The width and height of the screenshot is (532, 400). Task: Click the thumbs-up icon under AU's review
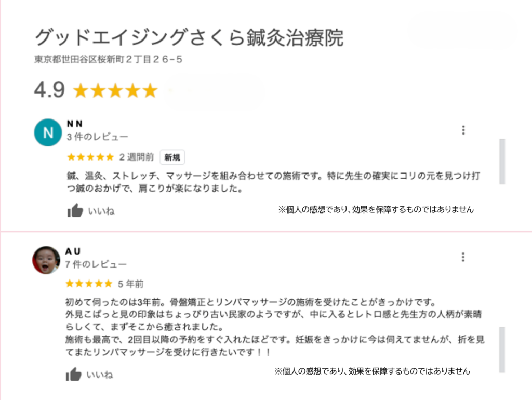74,374
